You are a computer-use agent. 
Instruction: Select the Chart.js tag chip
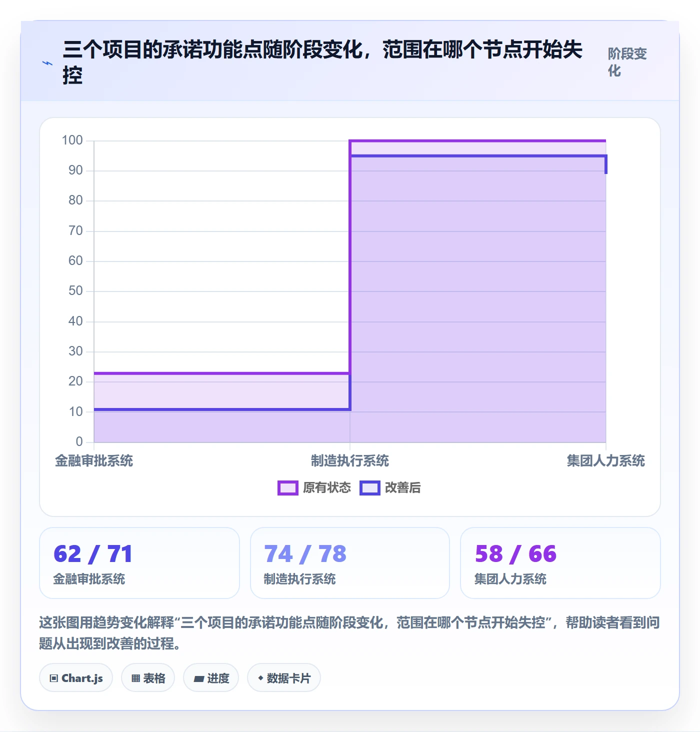pyautogui.click(x=76, y=678)
